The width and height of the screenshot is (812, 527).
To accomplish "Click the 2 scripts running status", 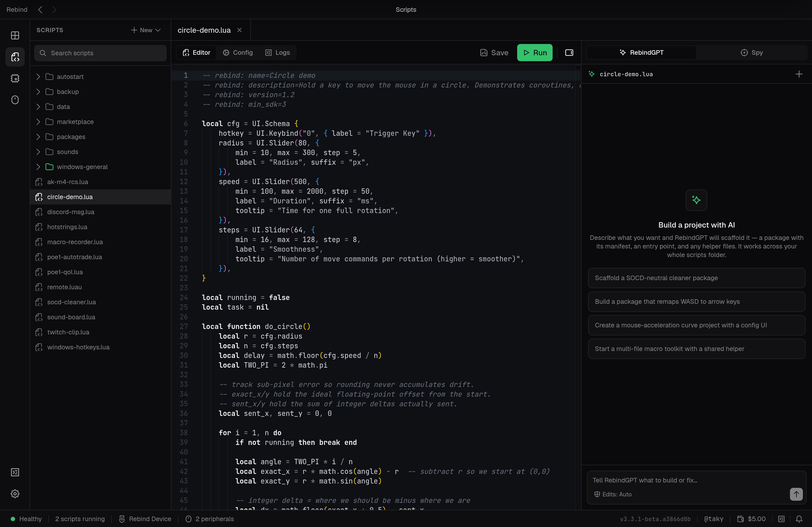I will tap(80, 519).
